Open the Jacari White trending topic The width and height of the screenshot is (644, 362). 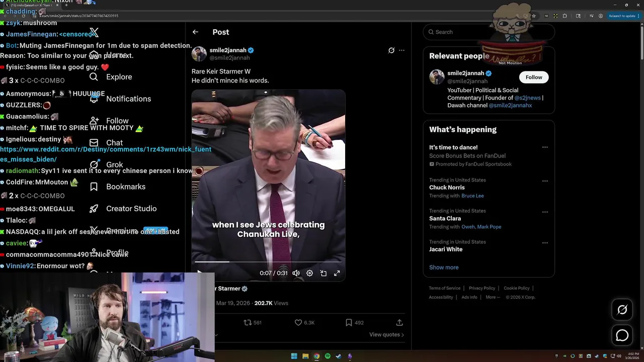(446, 249)
